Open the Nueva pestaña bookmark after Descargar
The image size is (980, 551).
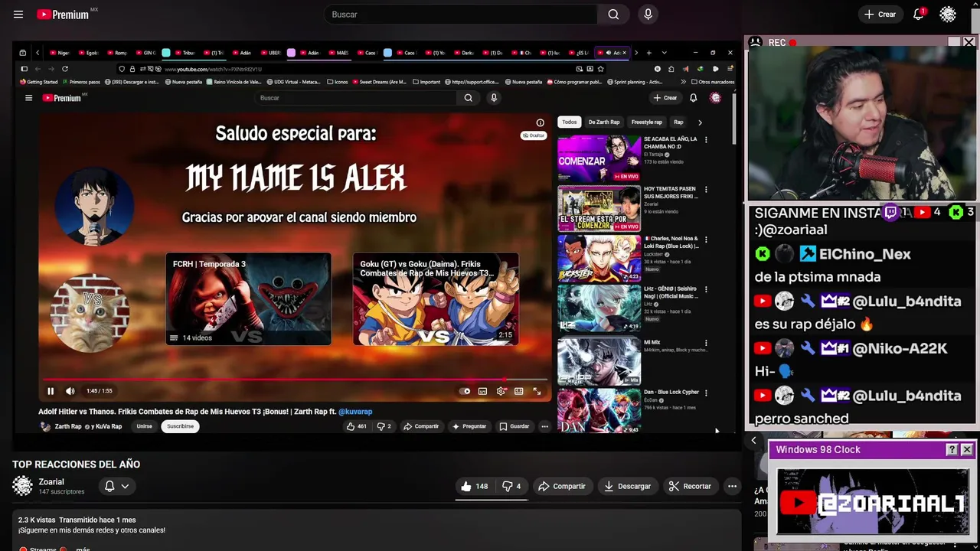click(x=184, y=82)
